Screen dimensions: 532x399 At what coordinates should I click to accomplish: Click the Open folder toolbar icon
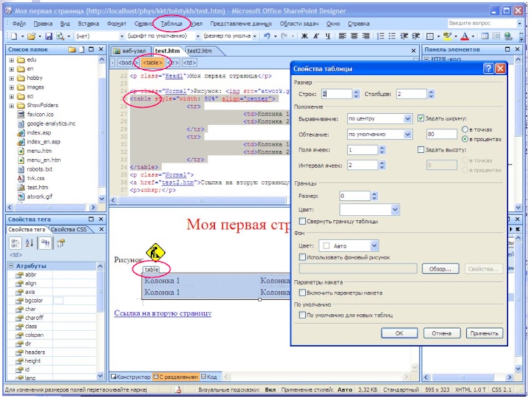31,36
